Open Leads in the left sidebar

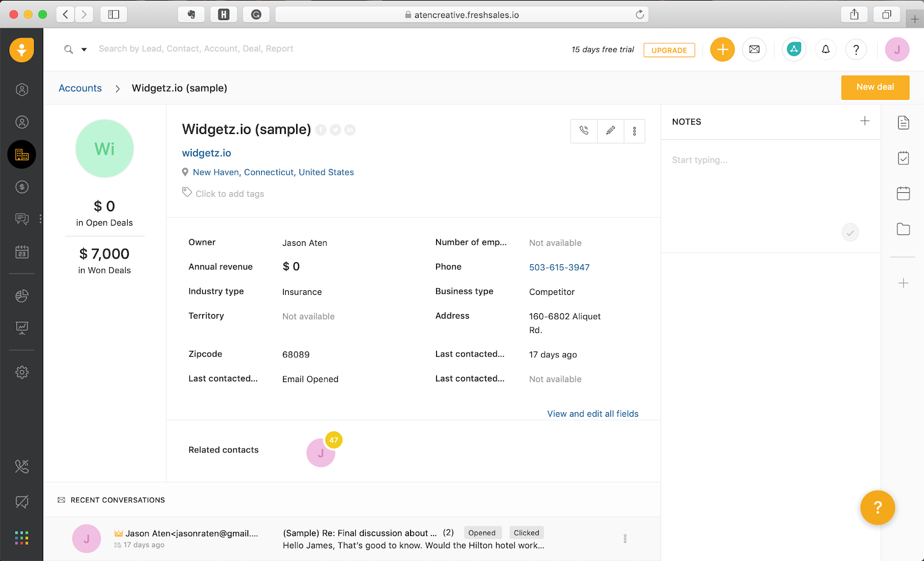(x=22, y=89)
